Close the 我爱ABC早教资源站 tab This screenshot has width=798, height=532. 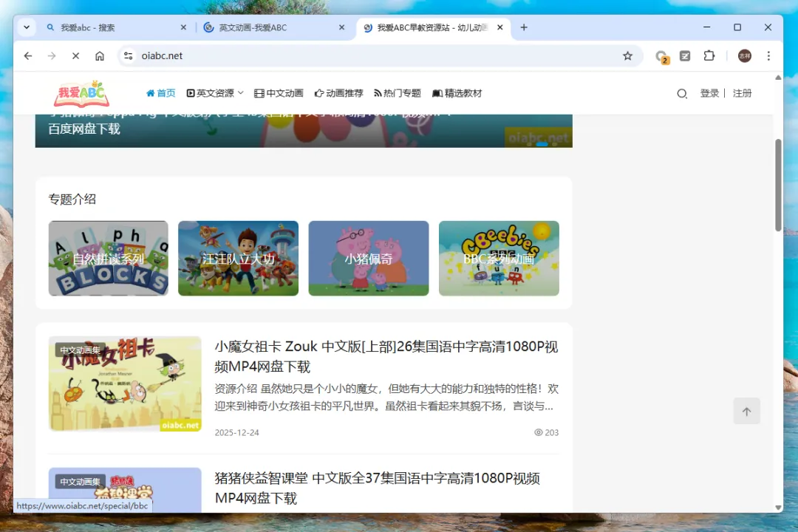(x=499, y=27)
